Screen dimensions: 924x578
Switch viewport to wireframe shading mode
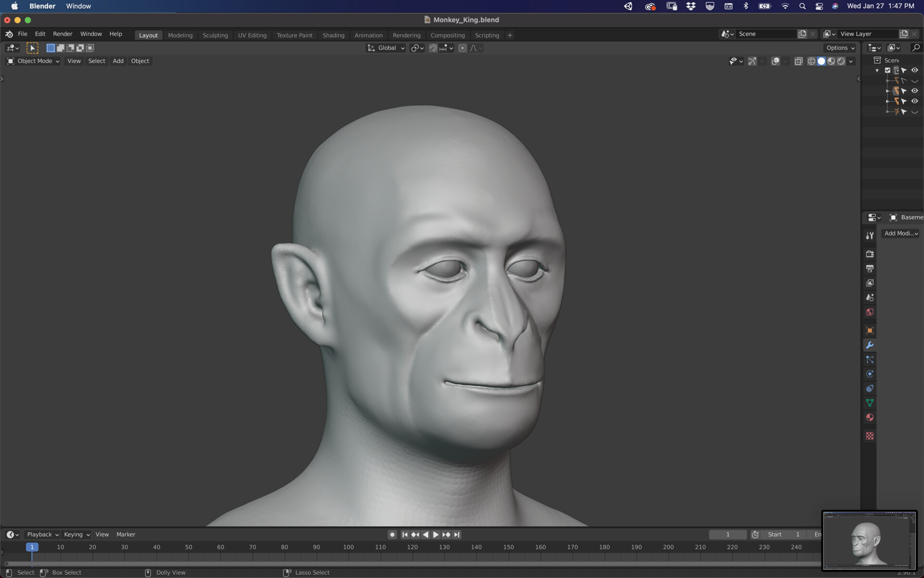(x=811, y=62)
